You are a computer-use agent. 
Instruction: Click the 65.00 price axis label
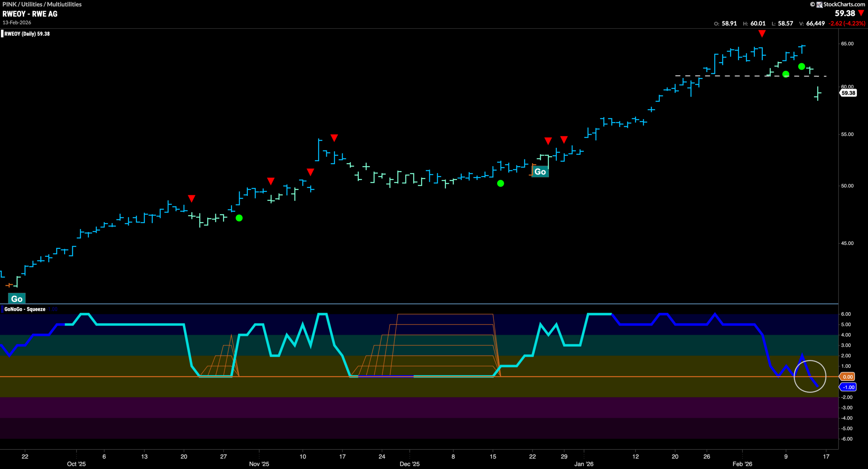tap(847, 44)
